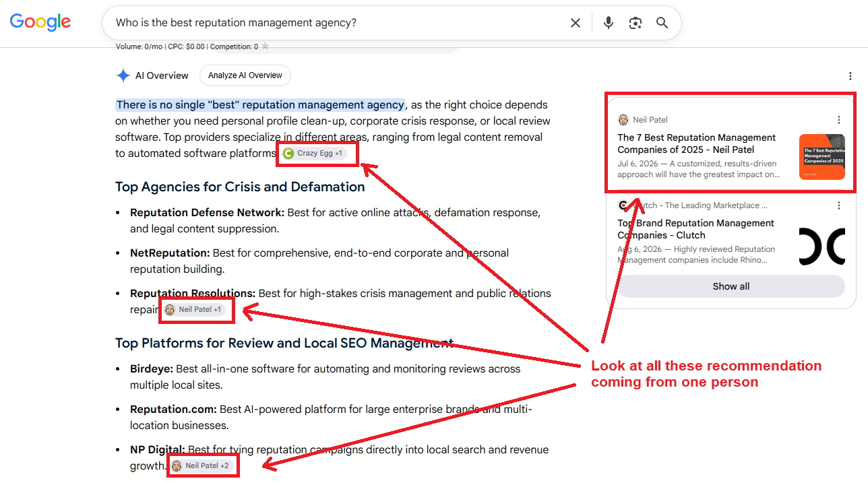Start voice search with microphone icon
Screen dimensions: 868x485
pyautogui.click(x=609, y=23)
